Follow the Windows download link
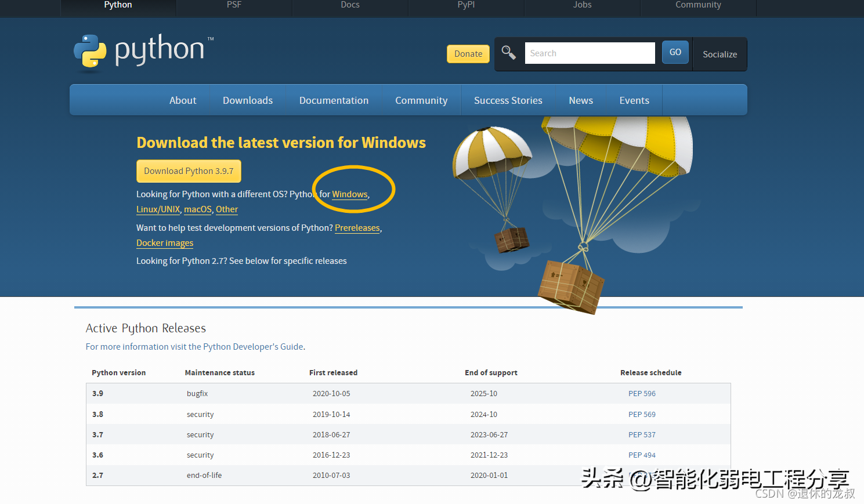 pyautogui.click(x=349, y=194)
